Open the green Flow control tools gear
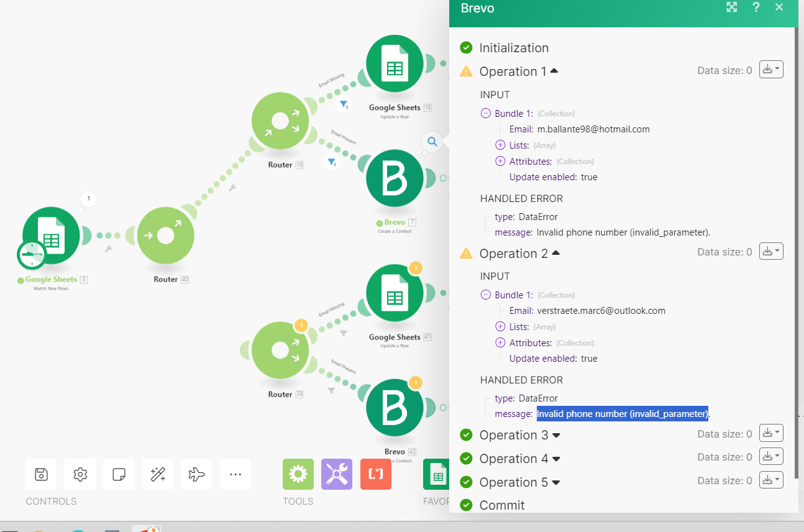 tap(298, 474)
